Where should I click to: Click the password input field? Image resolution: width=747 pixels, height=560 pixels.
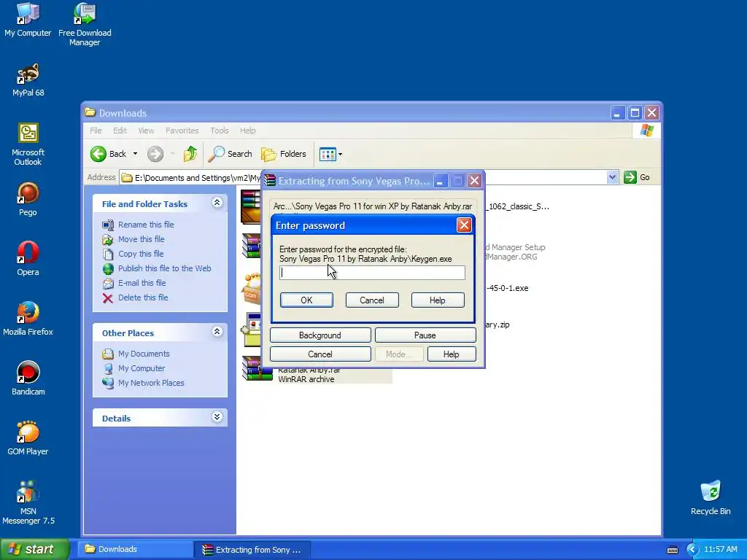pyautogui.click(x=372, y=273)
